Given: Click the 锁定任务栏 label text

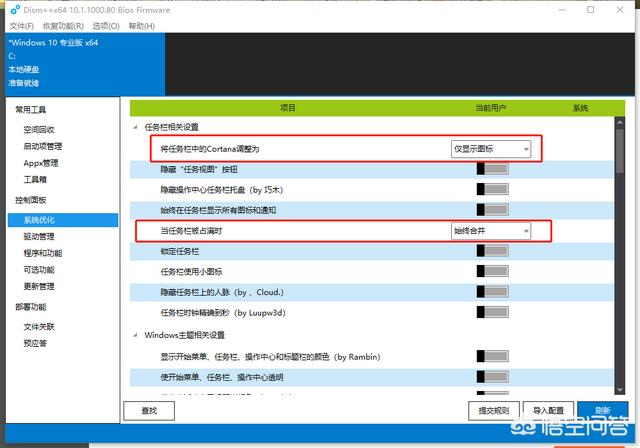Looking at the screenshot, I should pos(180,251).
